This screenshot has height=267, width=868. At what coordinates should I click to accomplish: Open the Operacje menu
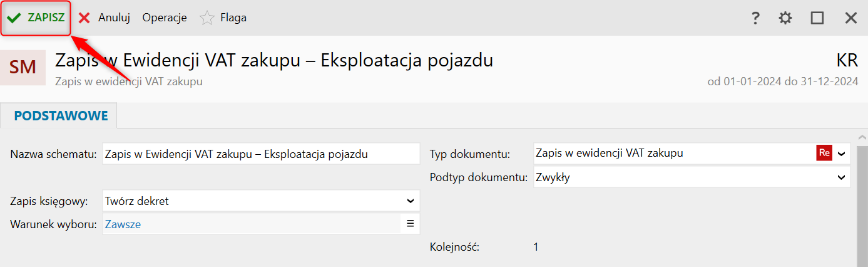pyautogui.click(x=165, y=18)
